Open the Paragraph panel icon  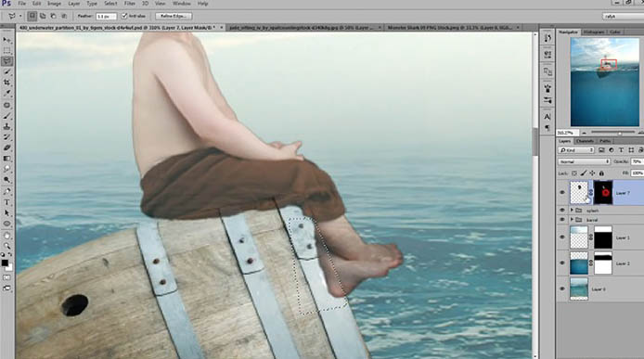(x=547, y=128)
